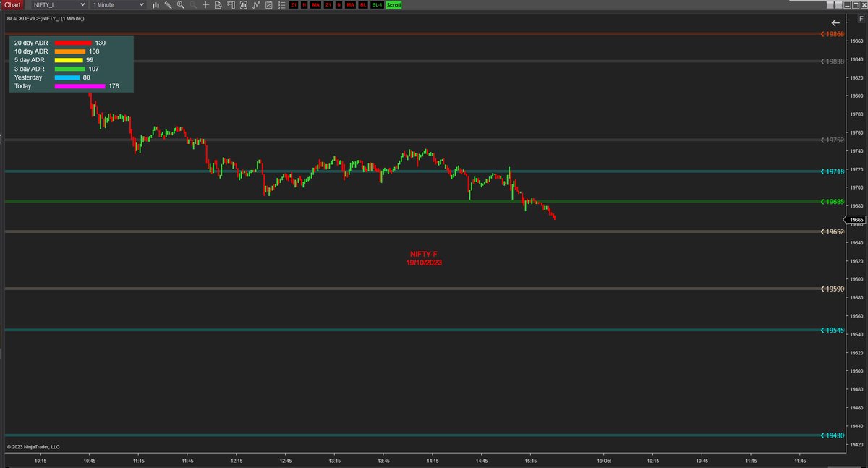Click the back arrow at chart top right
This screenshot has width=868, height=468.
835,23
